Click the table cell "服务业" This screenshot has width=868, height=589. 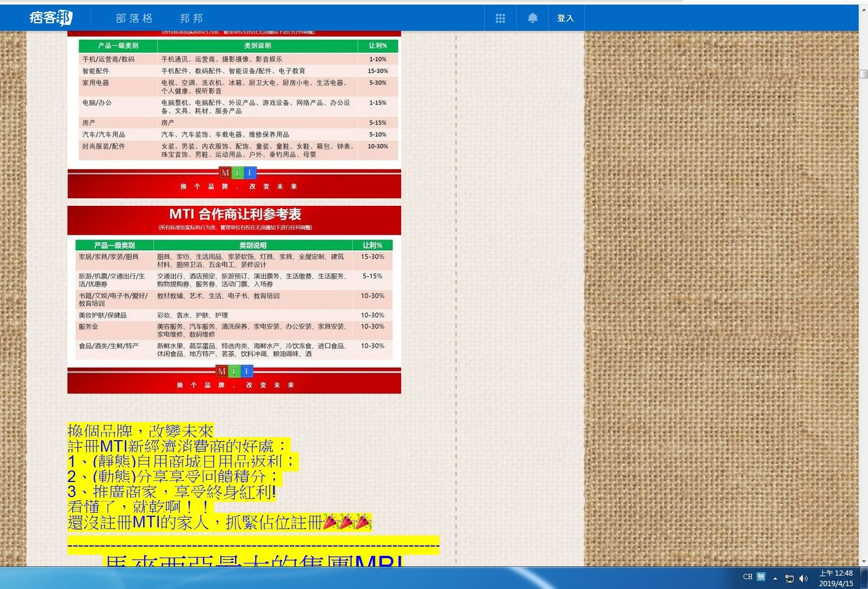tap(88, 327)
